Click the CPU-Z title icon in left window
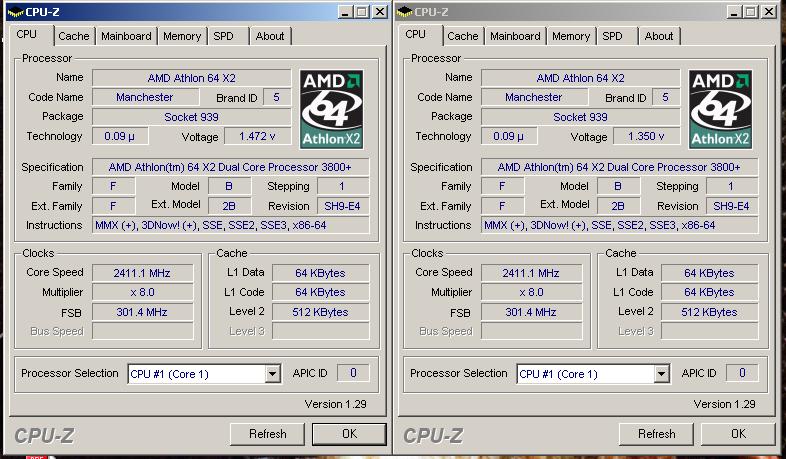This screenshot has width=786, height=459. 16,12
